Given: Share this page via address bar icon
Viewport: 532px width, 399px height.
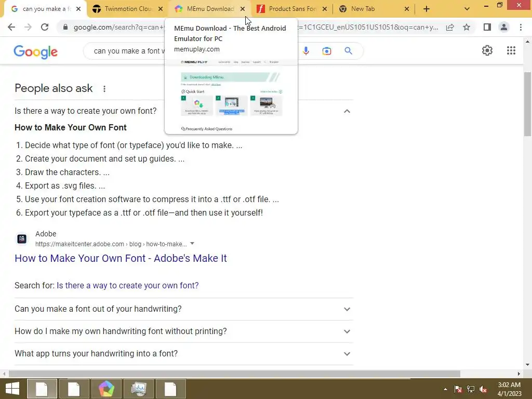Looking at the screenshot, I should pyautogui.click(x=450, y=27).
